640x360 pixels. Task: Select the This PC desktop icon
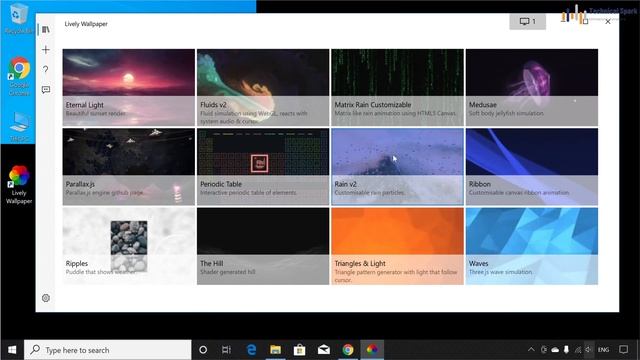[19, 127]
